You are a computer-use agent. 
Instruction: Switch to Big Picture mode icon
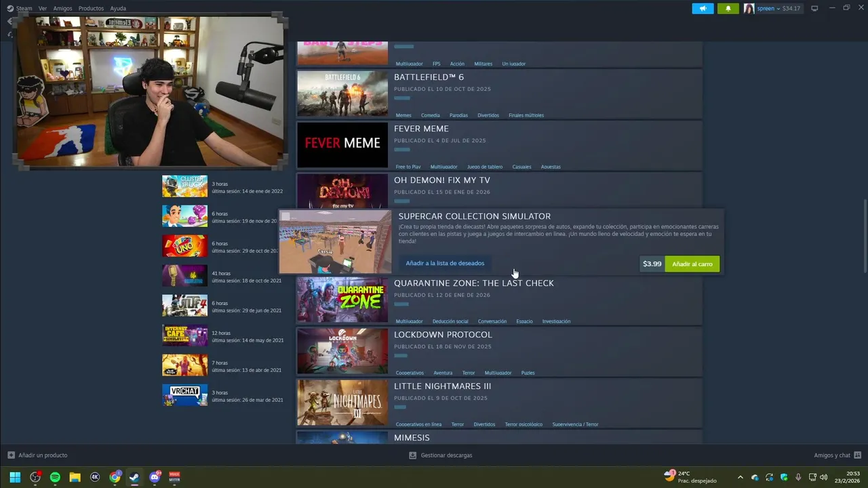[x=814, y=8]
